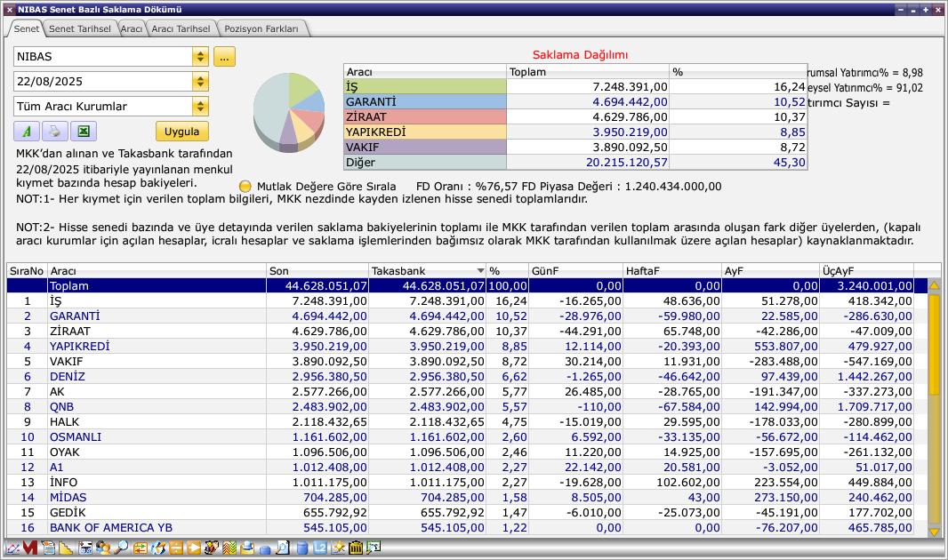Sort by the ÜçAyF column header
This screenshot has height=560, width=948.
866,270
